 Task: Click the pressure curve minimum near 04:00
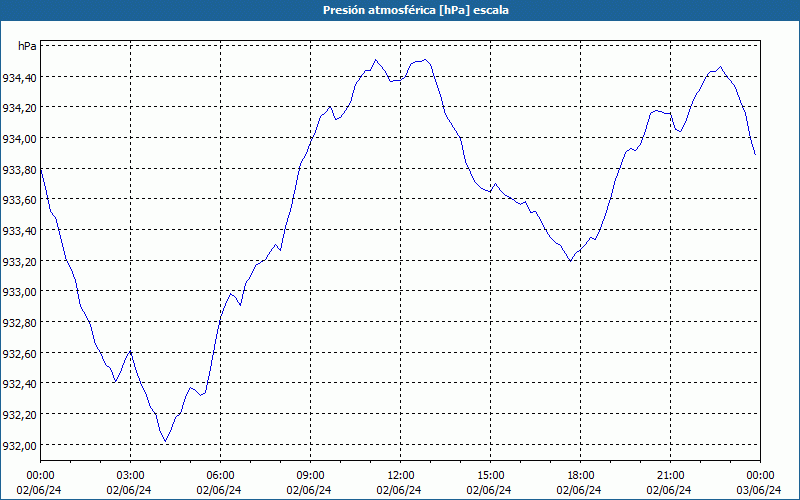(165, 441)
